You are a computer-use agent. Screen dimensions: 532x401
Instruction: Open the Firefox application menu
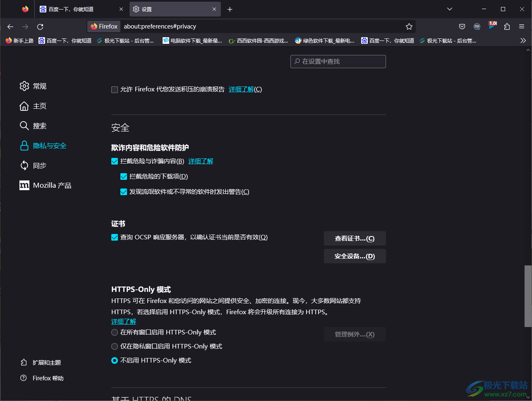(522, 26)
